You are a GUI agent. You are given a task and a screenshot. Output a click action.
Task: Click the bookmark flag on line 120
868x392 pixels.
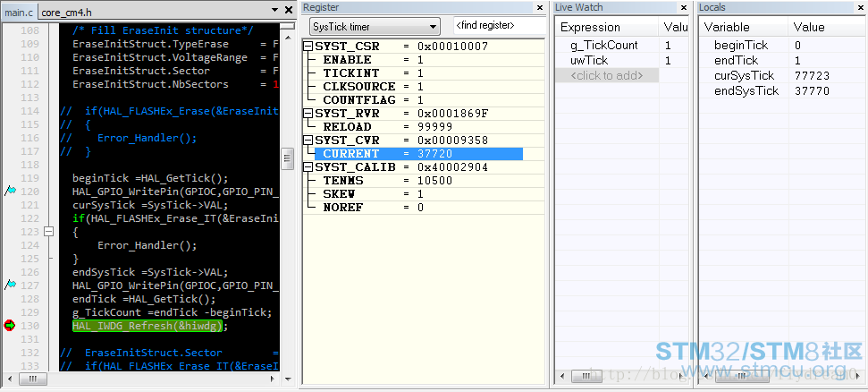coord(10,191)
